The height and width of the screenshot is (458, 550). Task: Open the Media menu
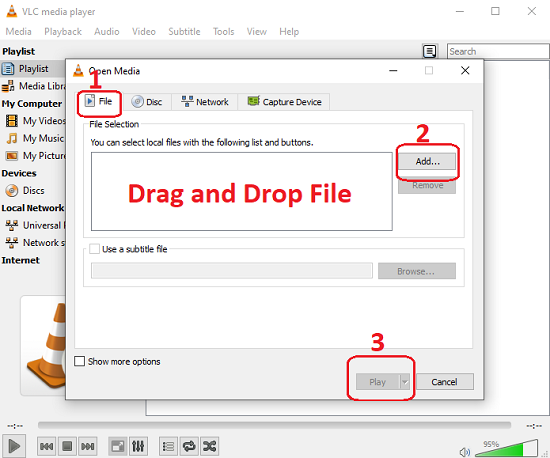pyautogui.click(x=19, y=32)
